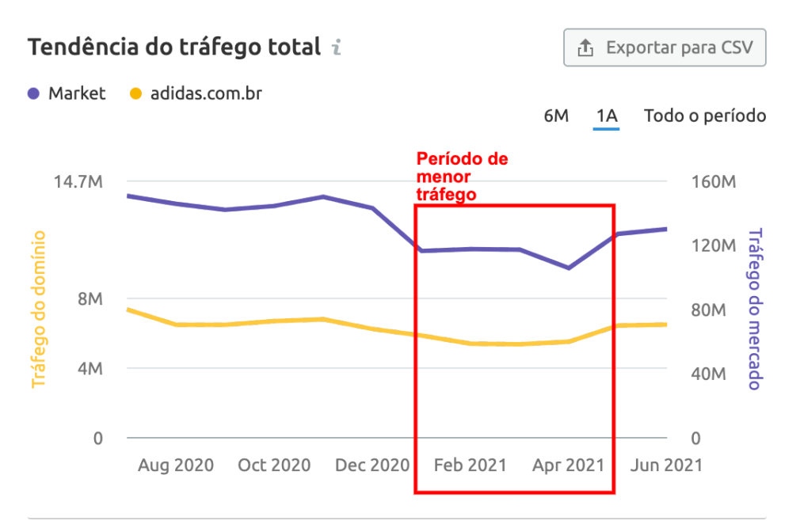The width and height of the screenshot is (800, 532).
Task: Open the Todo o período view
Action: coord(703,116)
